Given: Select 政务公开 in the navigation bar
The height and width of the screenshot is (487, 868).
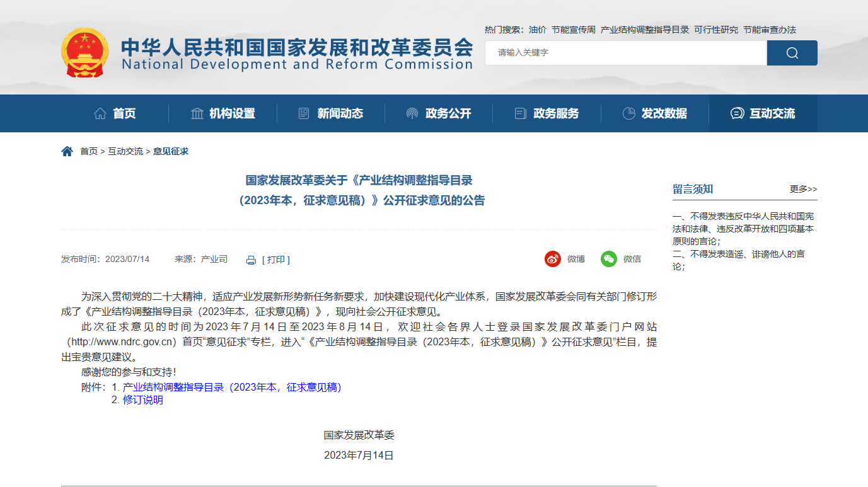Looking at the screenshot, I should (x=439, y=113).
